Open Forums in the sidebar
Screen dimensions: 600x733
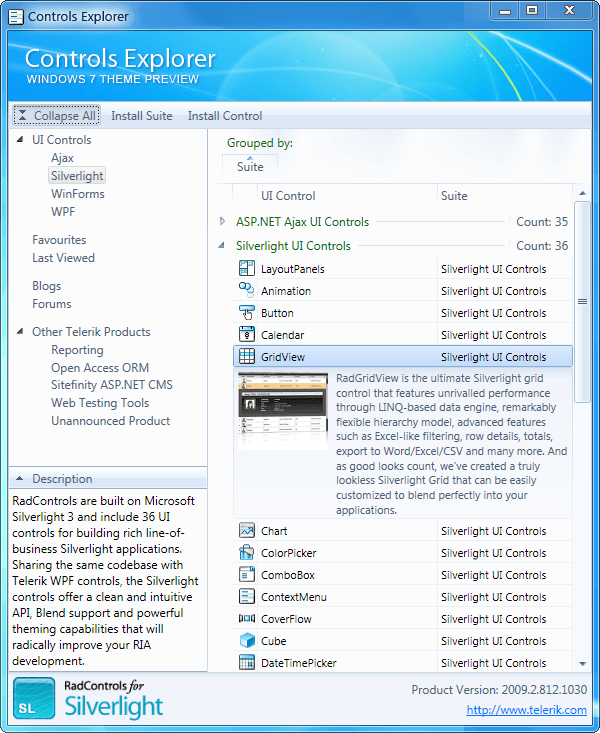[x=51, y=303]
